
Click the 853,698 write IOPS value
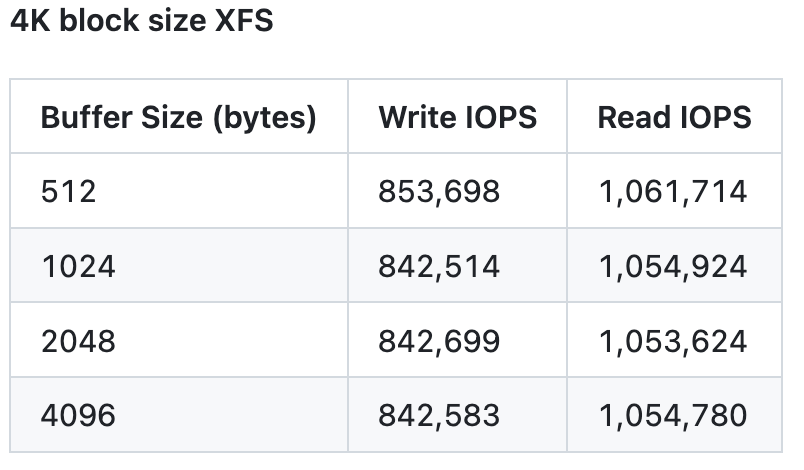[x=439, y=191]
